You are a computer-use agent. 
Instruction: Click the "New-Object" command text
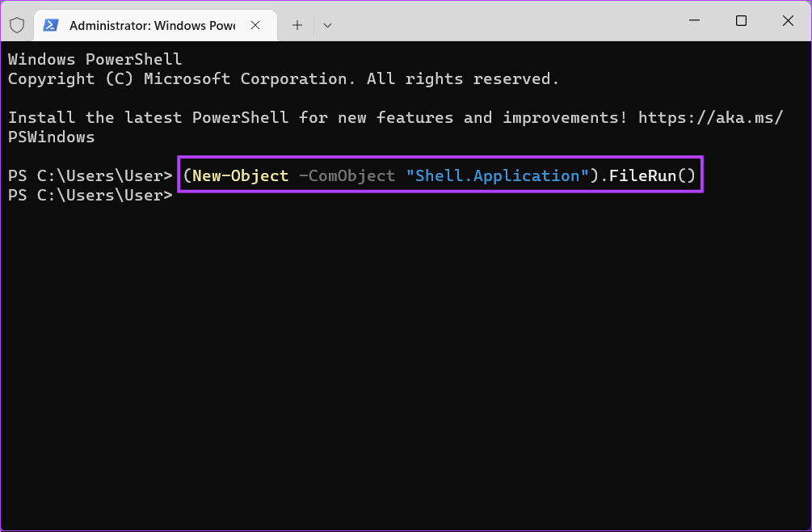pyautogui.click(x=240, y=176)
